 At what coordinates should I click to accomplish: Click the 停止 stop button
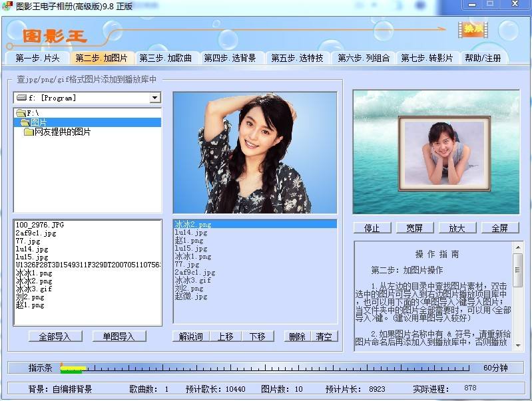click(x=372, y=228)
